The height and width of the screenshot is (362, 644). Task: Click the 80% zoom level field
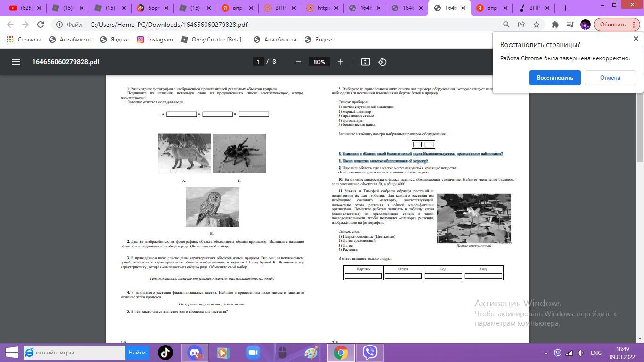point(319,62)
